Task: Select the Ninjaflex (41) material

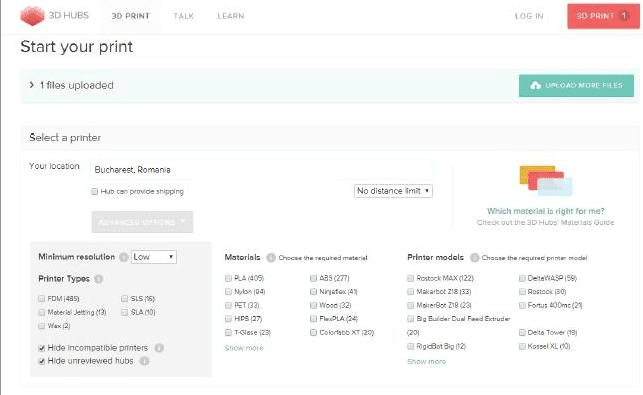Action: 313,292
